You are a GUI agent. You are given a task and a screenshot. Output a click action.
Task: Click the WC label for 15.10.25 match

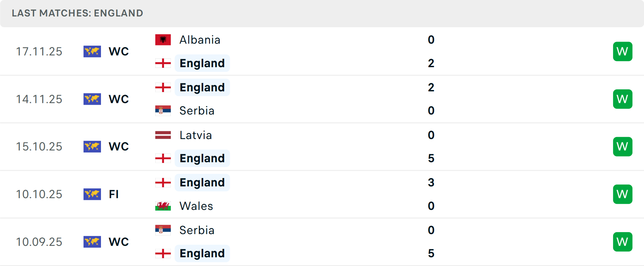pos(119,146)
